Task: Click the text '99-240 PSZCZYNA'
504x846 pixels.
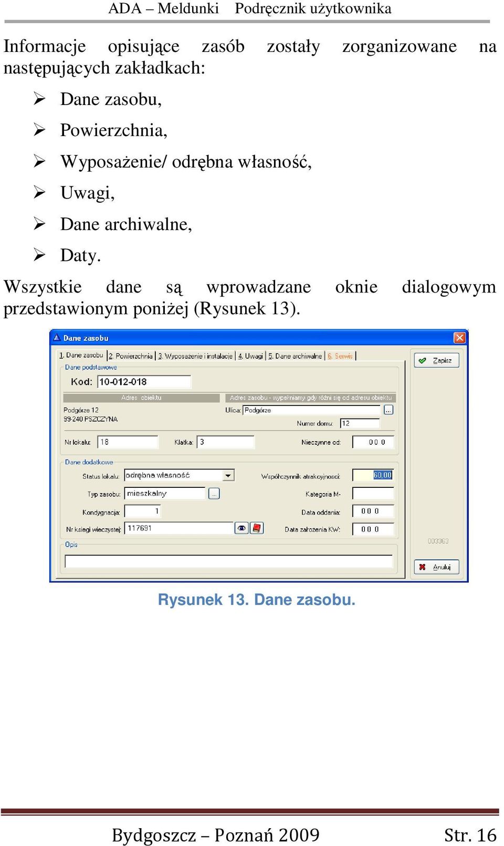Action: 90,419
